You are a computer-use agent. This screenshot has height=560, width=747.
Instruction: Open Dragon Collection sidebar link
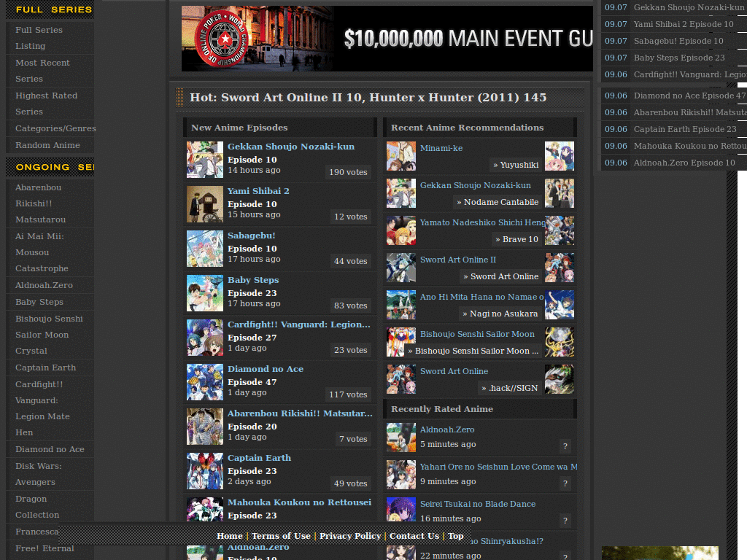(x=37, y=507)
